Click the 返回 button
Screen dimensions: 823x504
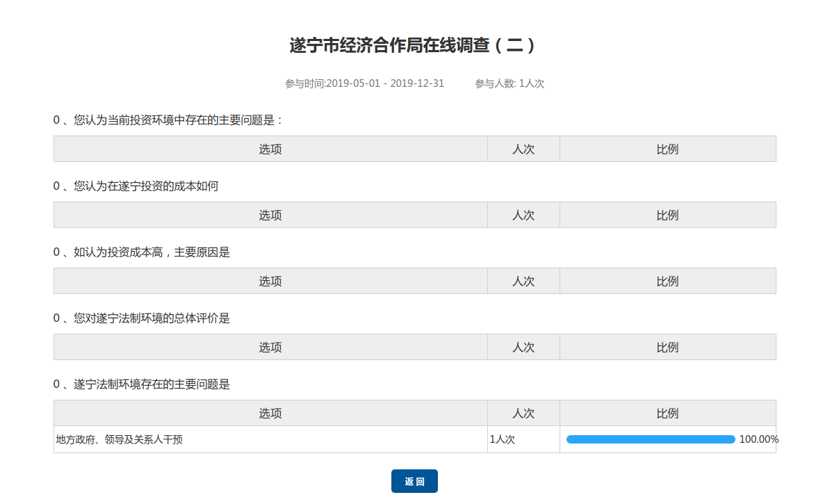coord(414,481)
